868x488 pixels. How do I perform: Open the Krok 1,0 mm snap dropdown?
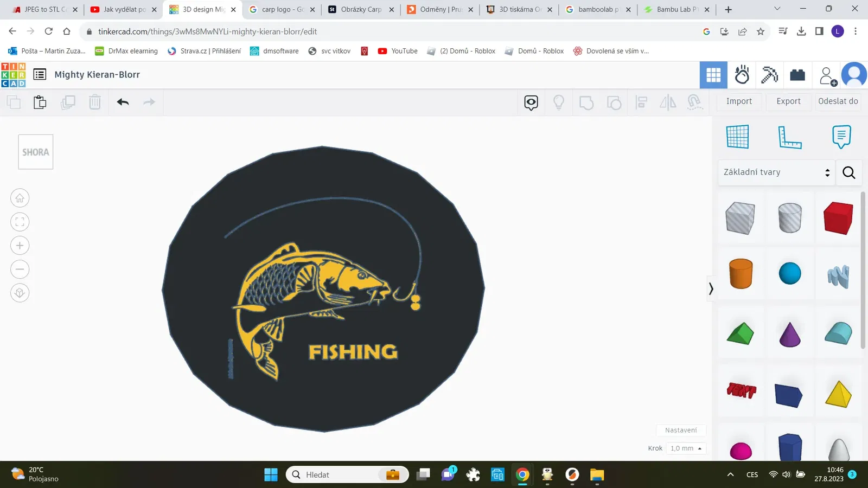coord(686,448)
